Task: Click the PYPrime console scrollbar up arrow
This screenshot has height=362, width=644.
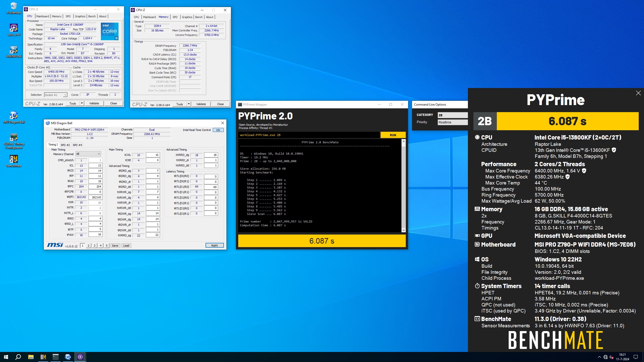Action: click(404, 142)
